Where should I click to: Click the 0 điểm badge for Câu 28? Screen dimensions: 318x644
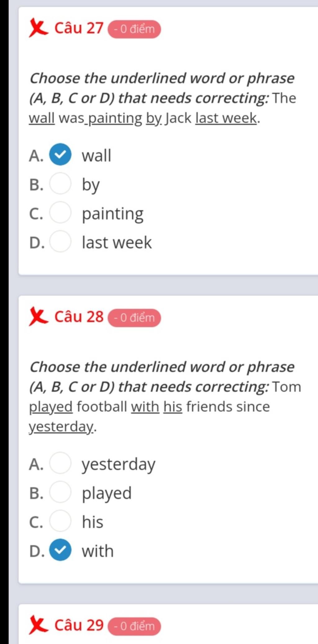click(x=134, y=318)
